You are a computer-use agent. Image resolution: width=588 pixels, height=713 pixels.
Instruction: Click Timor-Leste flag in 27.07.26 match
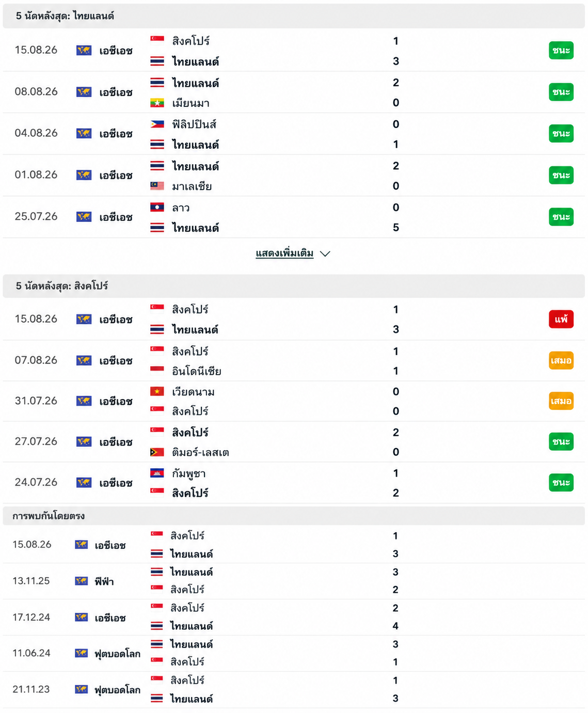pos(157,452)
